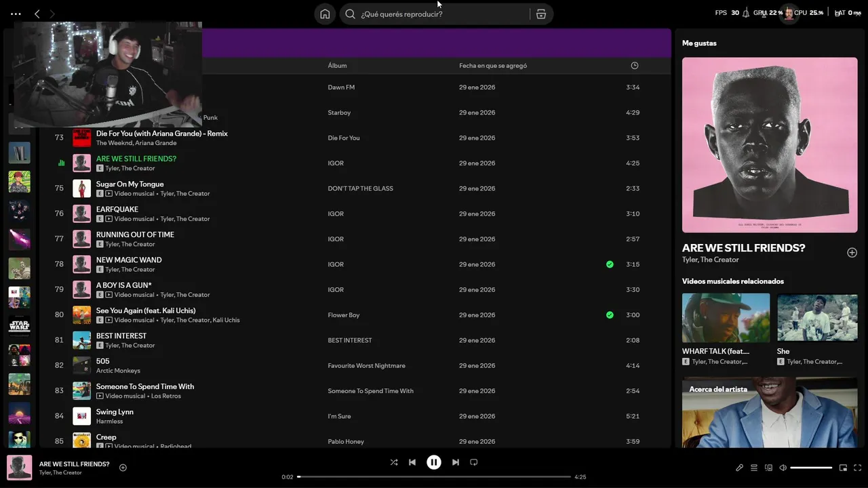Open connect to a device
Viewport: 868px width, 488px height.
coord(768,468)
